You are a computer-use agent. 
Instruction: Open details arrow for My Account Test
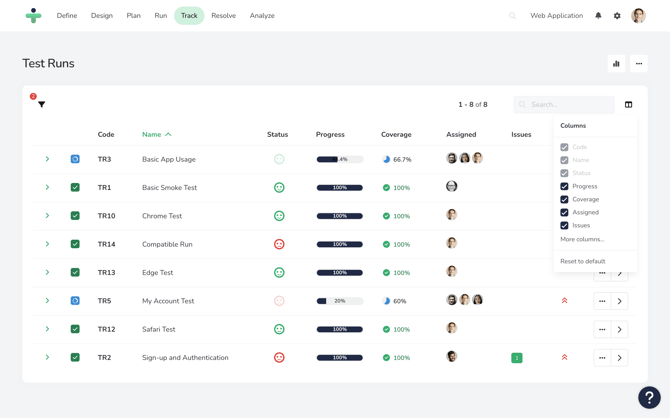coord(619,301)
